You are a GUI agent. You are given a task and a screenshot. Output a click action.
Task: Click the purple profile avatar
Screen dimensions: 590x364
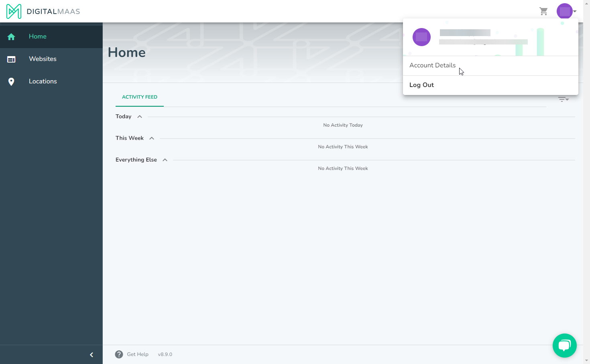(x=565, y=11)
